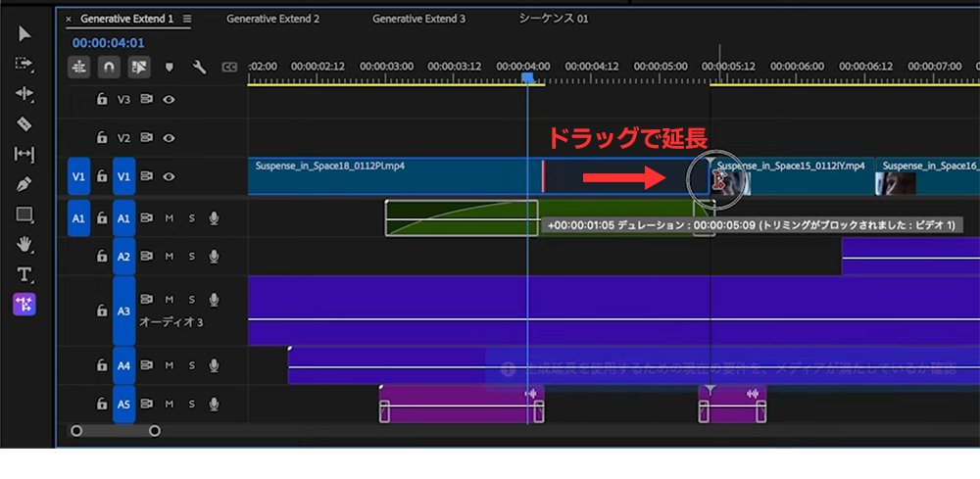The height and width of the screenshot is (479, 980).
Task: Open the シーケンス 01 sequence tab
Action: [555, 19]
